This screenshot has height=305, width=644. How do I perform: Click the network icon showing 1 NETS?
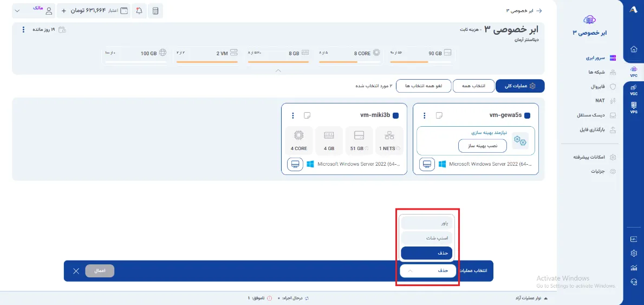click(389, 135)
